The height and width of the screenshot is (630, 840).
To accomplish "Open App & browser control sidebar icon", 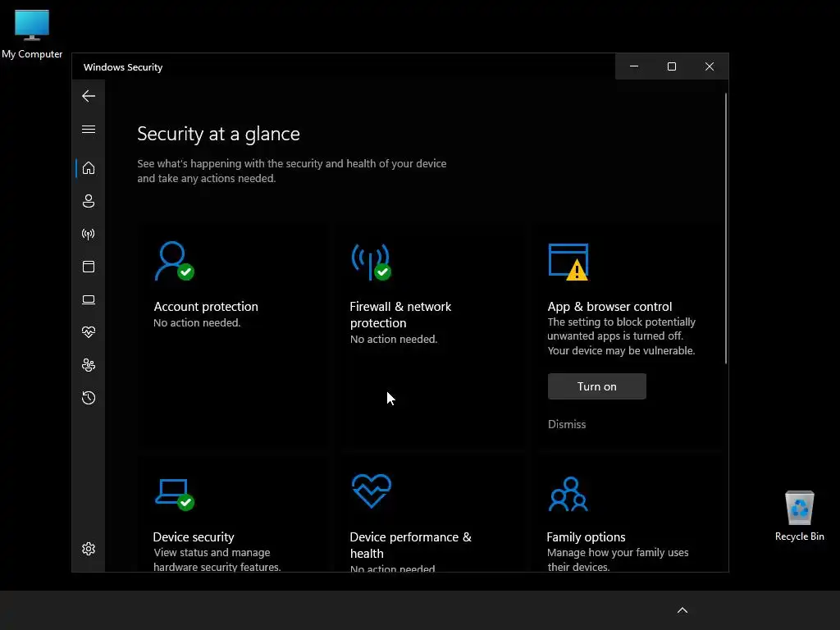I will 89,267.
